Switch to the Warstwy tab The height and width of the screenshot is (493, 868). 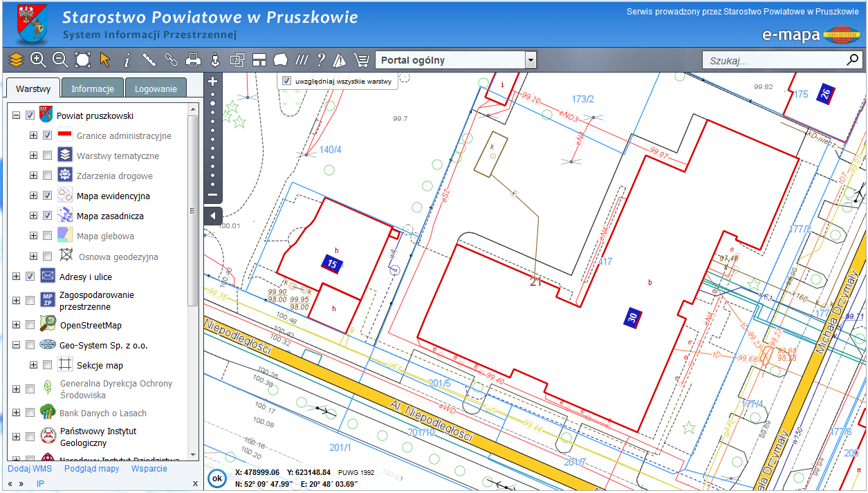point(33,89)
